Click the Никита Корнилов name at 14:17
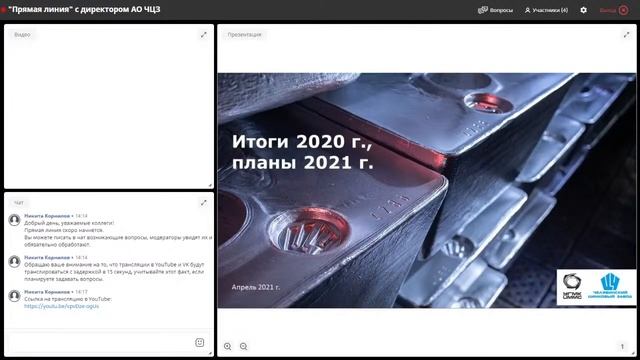Image resolution: width=640 pixels, height=360 pixels. pos(47,292)
